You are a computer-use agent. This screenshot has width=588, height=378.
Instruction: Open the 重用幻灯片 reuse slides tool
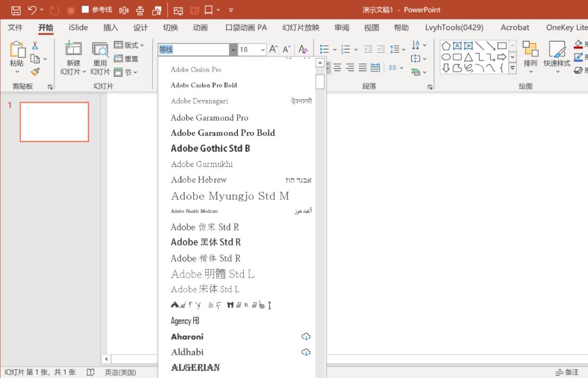pos(100,49)
